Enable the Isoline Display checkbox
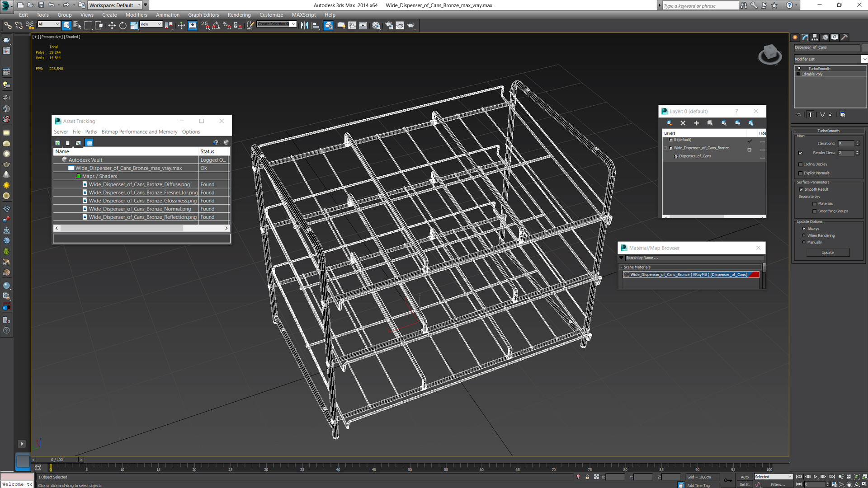868x488 pixels. (801, 164)
